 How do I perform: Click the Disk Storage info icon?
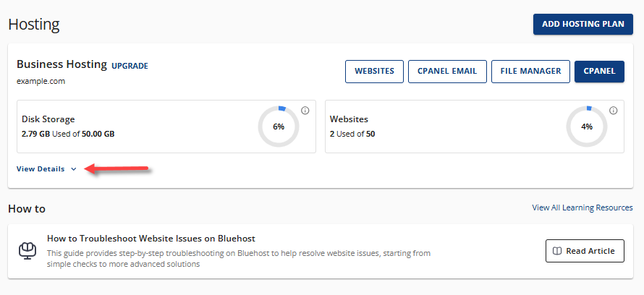(305, 111)
